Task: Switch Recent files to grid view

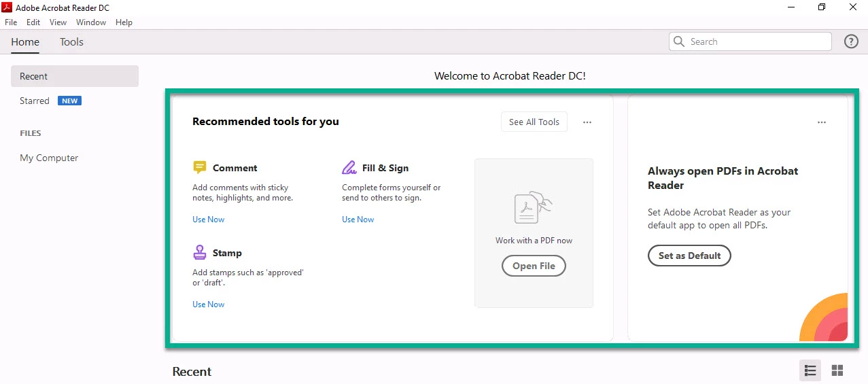Action: (837, 370)
